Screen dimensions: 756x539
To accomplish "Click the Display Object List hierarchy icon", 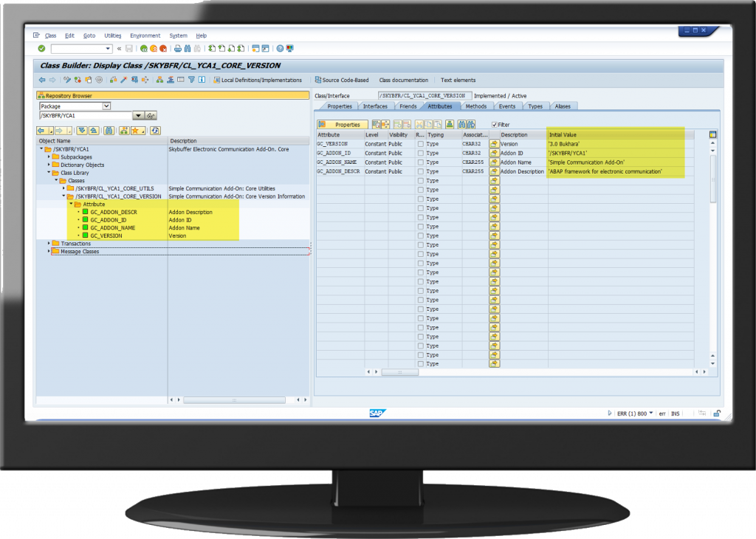I will tap(159, 80).
